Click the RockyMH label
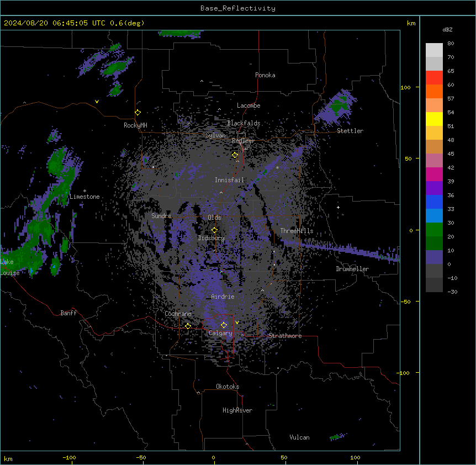Image resolution: width=476 pixels, height=465 pixels. pyautogui.click(x=135, y=125)
